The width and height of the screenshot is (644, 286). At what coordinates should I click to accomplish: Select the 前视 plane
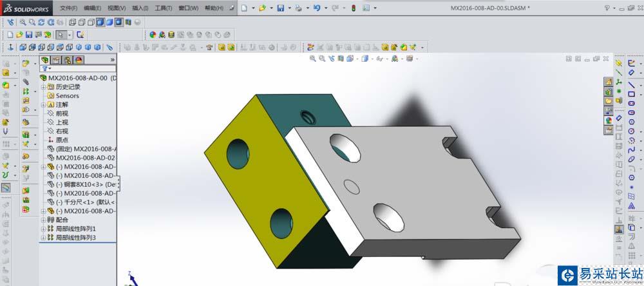(x=62, y=113)
